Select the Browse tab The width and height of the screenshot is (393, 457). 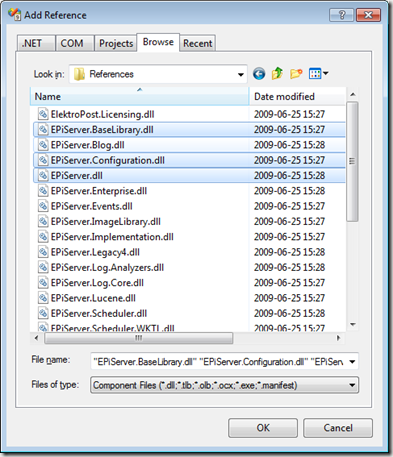(x=158, y=42)
